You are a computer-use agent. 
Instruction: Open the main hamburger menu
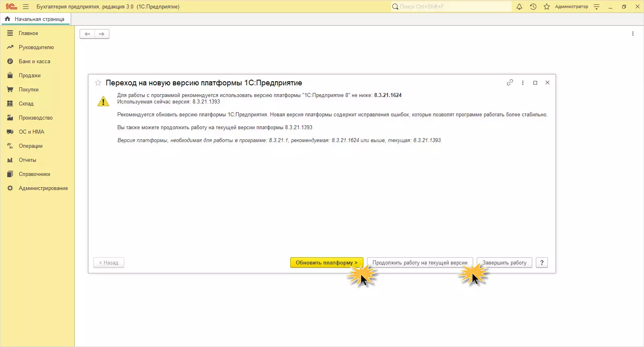tap(26, 6)
